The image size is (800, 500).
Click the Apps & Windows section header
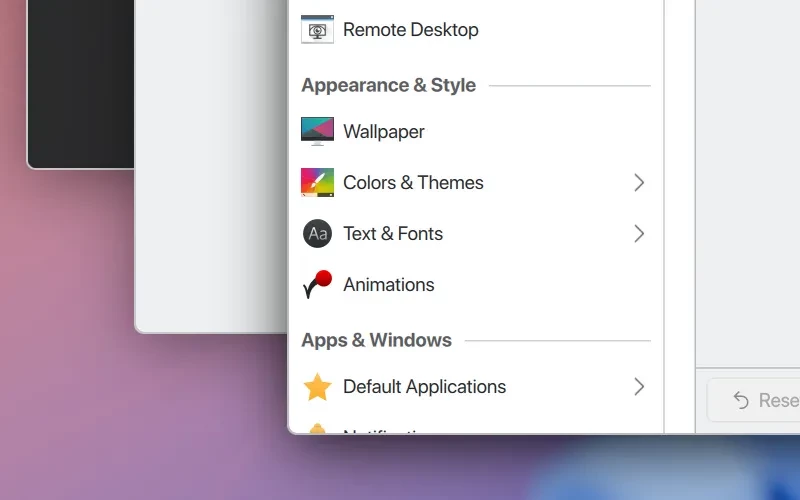tap(376, 340)
